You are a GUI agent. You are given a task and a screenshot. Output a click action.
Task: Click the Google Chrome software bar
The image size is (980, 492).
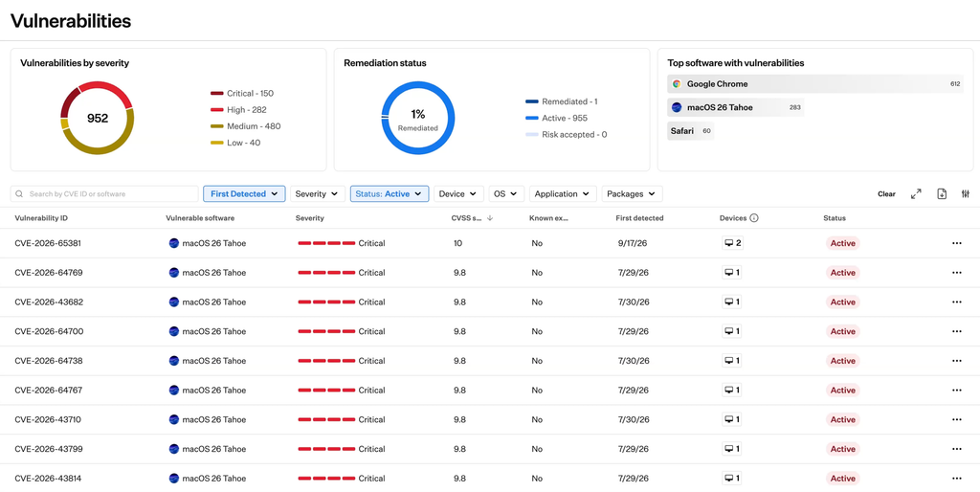pos(815,84)
